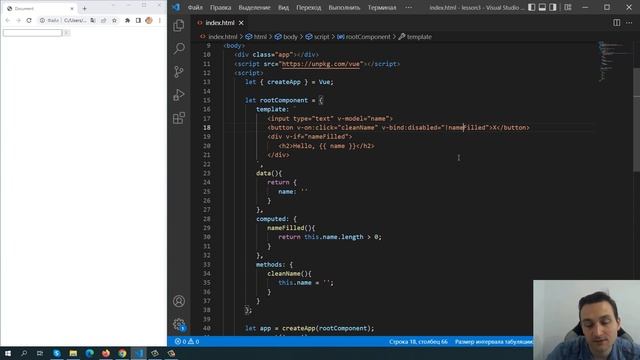The height and width of the screenshot is (360, 640).
Task: Open the Accounts menu in the activity bar
Action: coord(179,301)
